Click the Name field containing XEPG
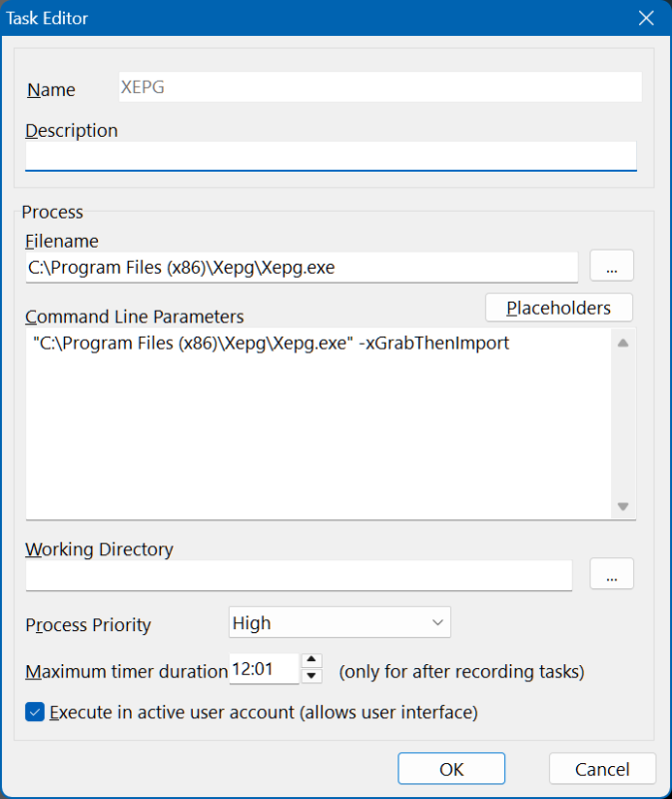This screenshot has height=799, width=672. 380,87
